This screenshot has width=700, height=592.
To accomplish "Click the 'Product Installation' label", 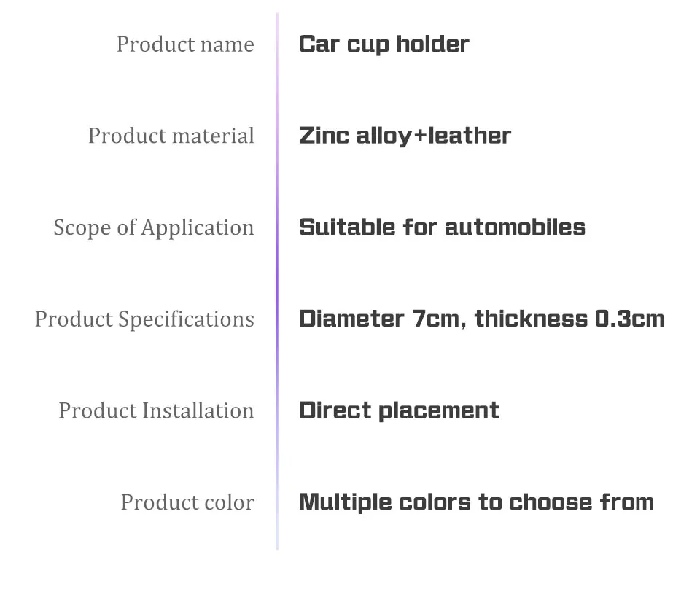I will [156, 410].
